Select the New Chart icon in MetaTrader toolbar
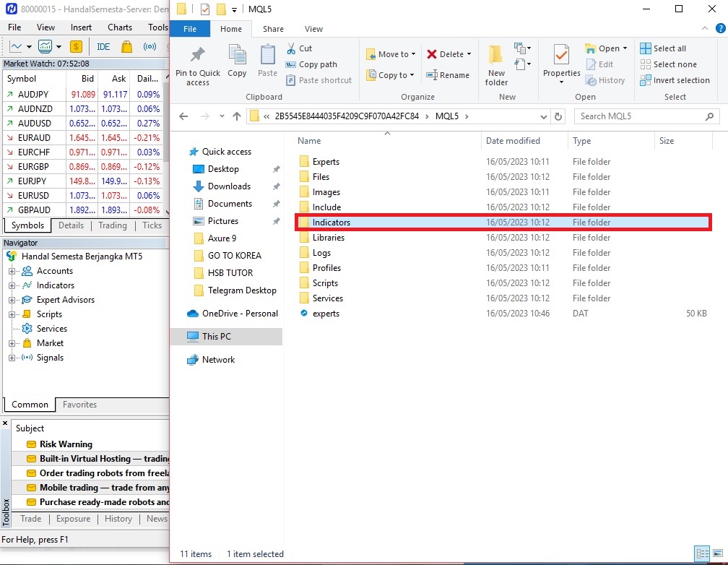The height and width of the screenshot is (565, 728). [x=16, y=46]
